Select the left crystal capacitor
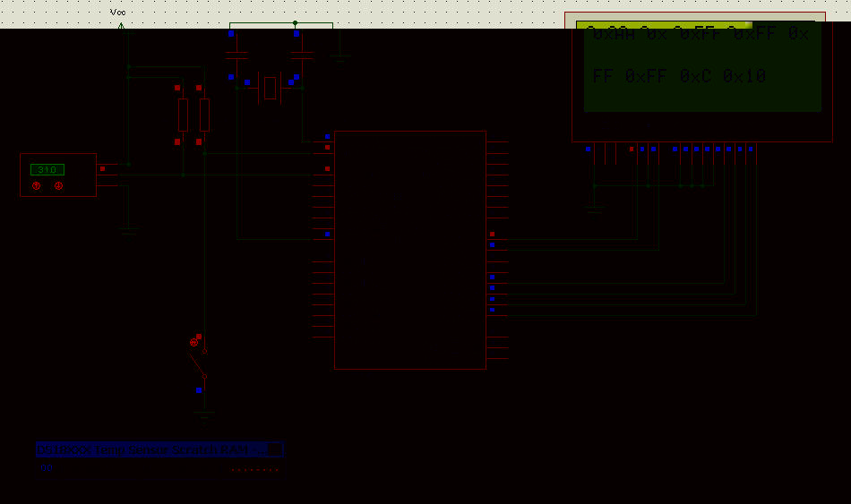 [x=236, y=56]
